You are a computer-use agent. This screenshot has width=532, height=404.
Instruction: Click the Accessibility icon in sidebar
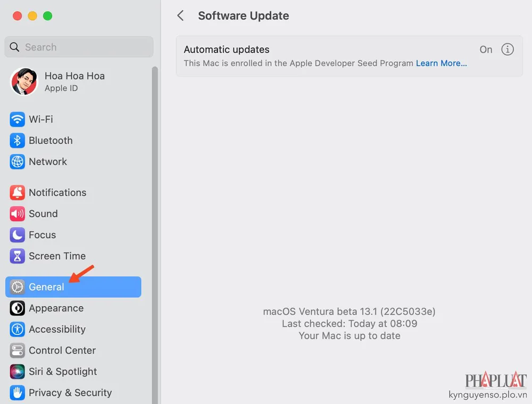(x=18, y=329)
